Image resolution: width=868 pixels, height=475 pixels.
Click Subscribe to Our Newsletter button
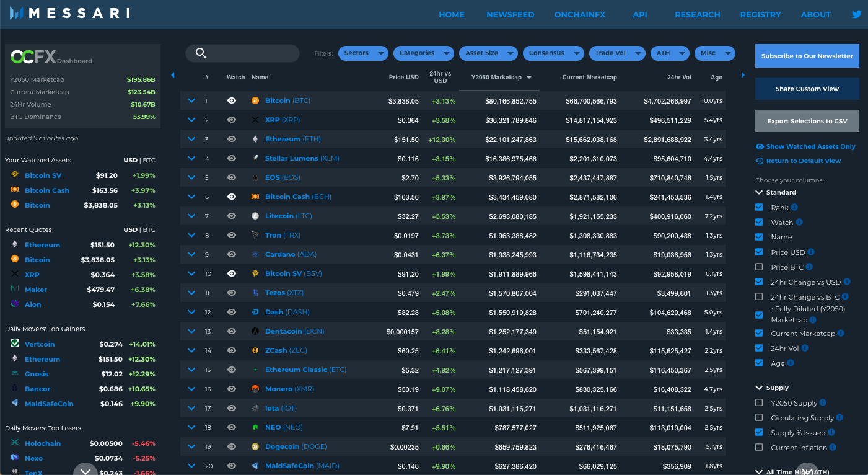807,56
